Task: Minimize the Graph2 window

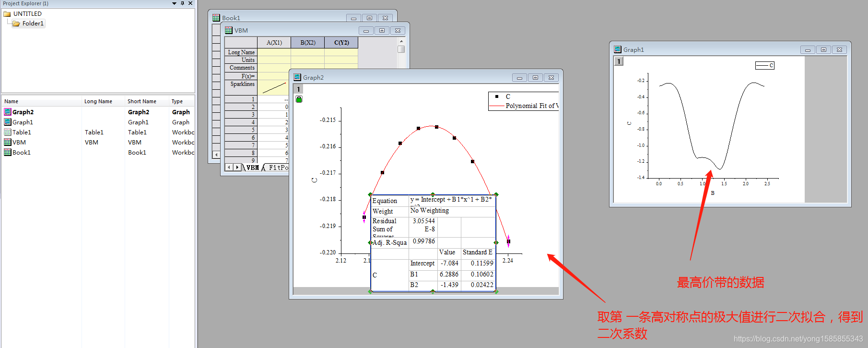Action: tap(519, 78)
